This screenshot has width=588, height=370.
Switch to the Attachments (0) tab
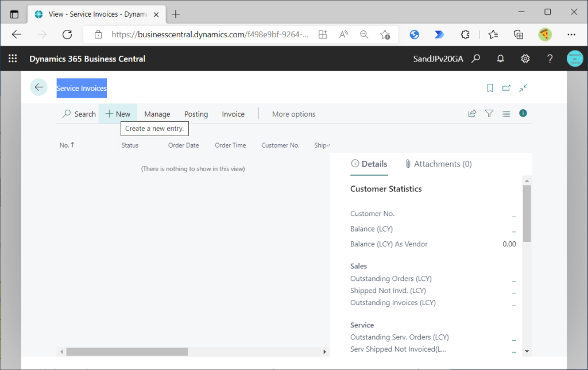coord(438,164)
